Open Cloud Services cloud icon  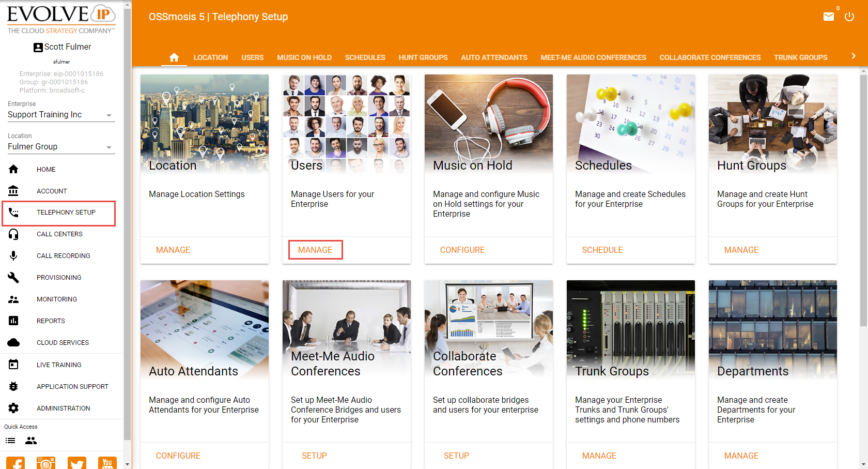click(13, 343)
